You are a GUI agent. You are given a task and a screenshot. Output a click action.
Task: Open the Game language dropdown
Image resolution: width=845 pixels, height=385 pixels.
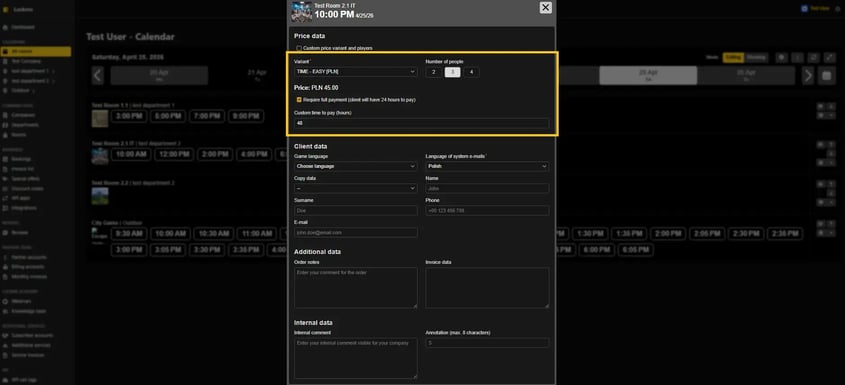tap(356, 166)
